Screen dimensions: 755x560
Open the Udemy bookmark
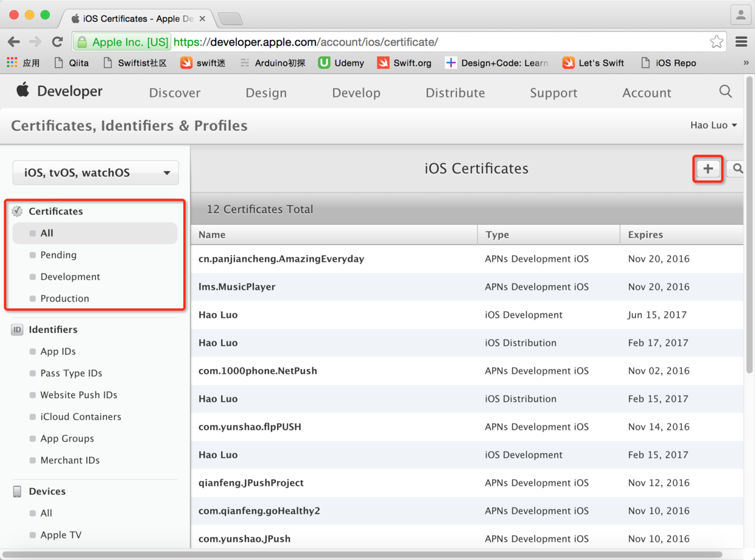(x=341, y=63)
